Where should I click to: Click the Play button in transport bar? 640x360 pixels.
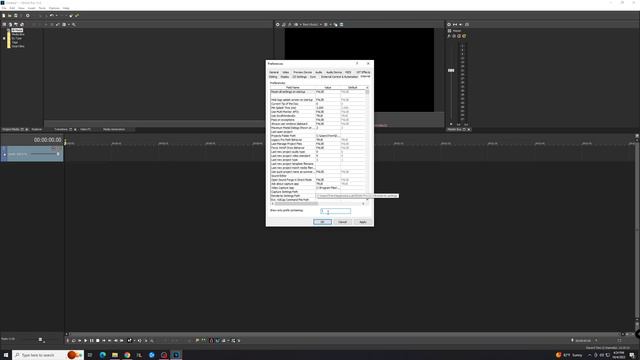(85, 340)
